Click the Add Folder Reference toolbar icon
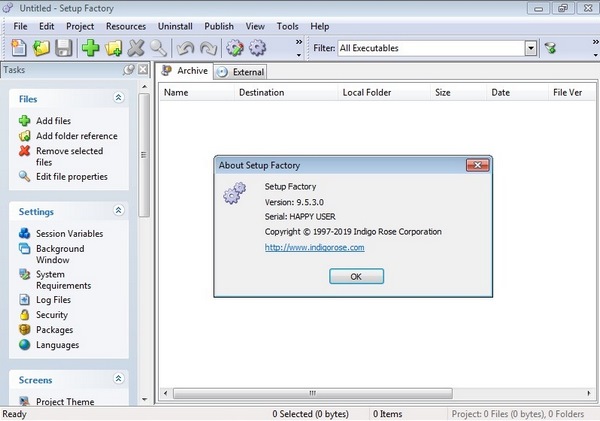The height and width of the screenshot is (421, 600). click(x=114, y=48)
